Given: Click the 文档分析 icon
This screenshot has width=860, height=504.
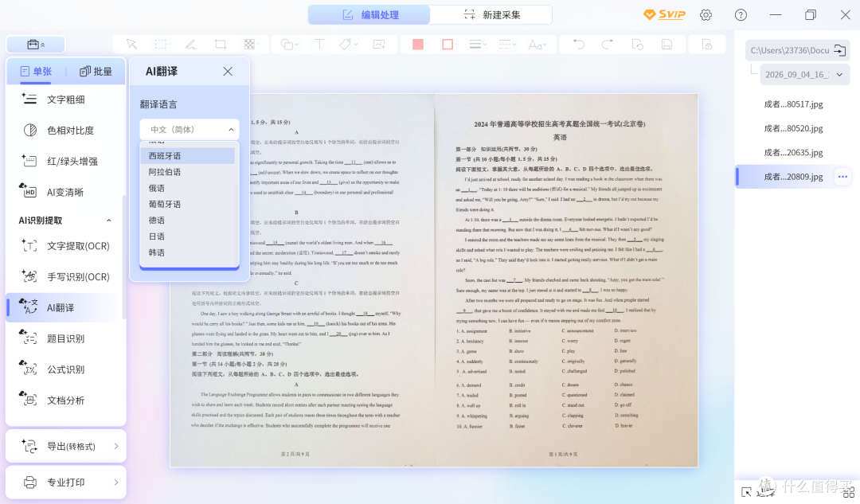Looking at the screenshot, I should pos(28,399).
